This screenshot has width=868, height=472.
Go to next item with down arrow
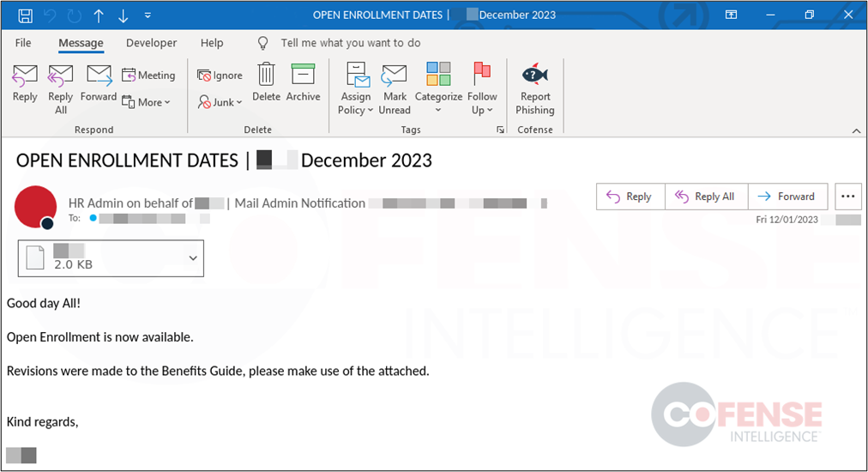click(x=123, y=16)
